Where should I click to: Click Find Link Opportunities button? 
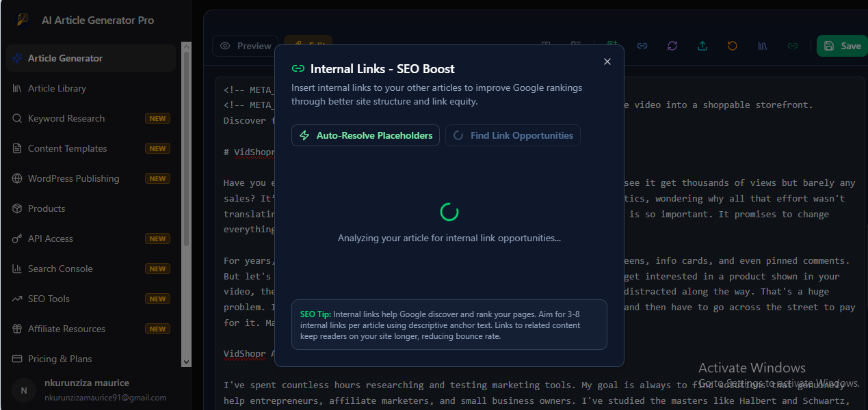(513, 135)
